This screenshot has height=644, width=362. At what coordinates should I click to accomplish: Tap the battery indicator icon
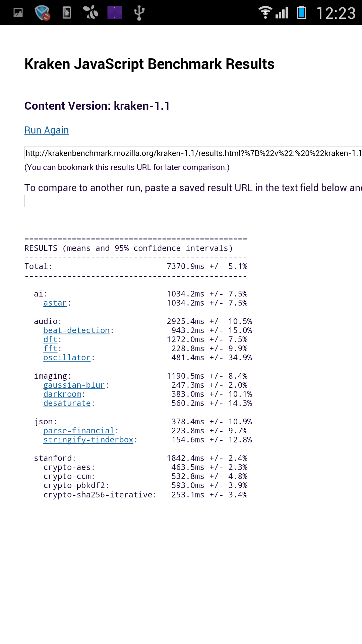302,13
